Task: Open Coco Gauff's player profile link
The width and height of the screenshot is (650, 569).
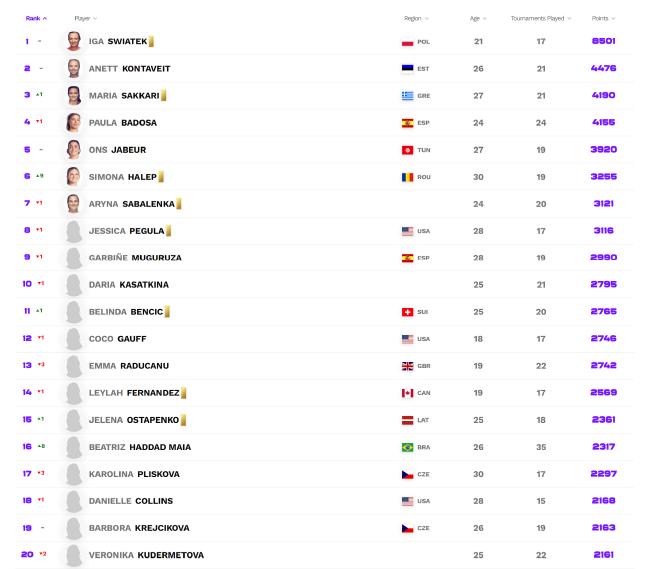Action: (x=117, y=339)
